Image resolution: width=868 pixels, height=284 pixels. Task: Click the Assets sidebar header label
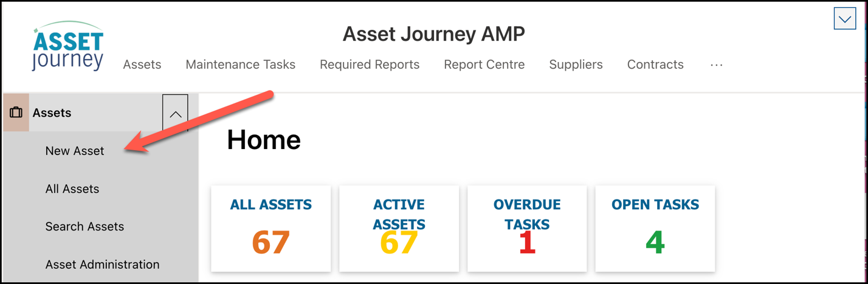(52, 113)
